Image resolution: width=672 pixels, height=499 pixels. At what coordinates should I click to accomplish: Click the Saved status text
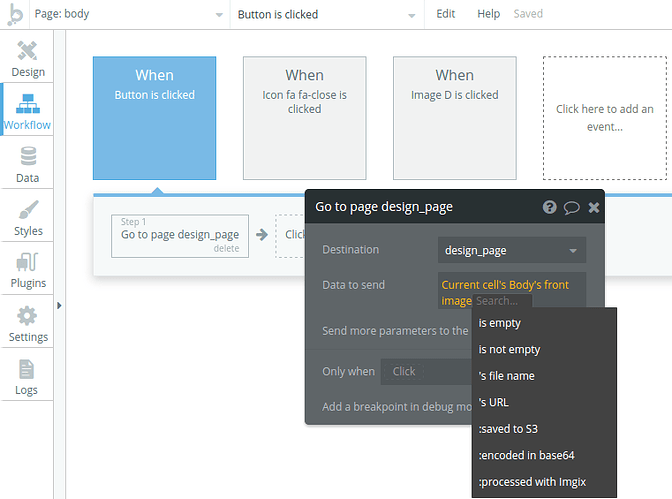point(528,14)
